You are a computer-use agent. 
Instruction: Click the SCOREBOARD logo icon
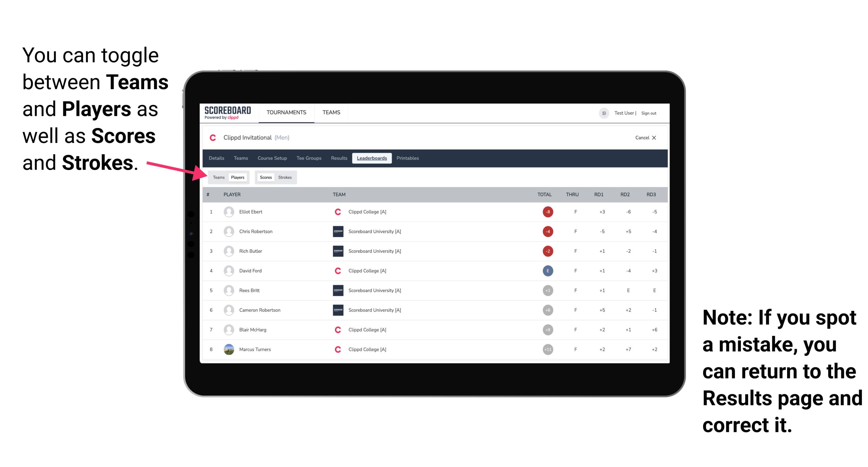click(229, 114)
